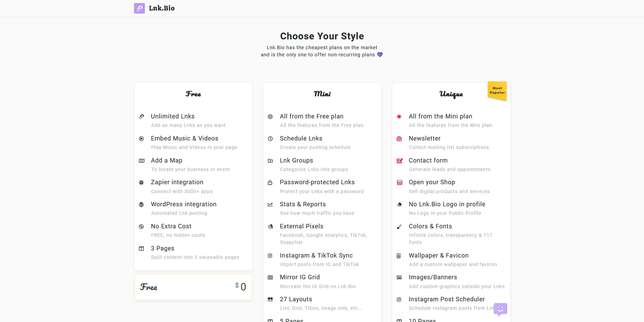Screen dimensions: 644x322
Task: Click the map icon beside Add a Map
Action: 141,161
